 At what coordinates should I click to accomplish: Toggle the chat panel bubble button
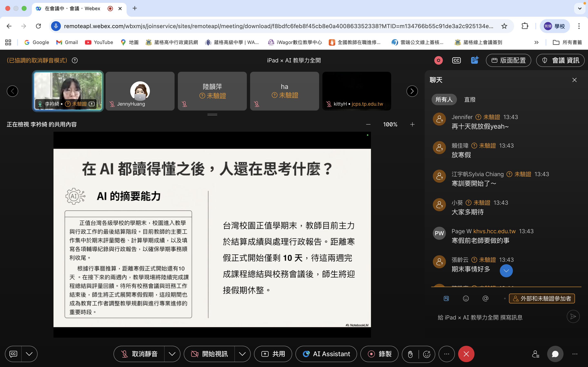coord(555,354)
